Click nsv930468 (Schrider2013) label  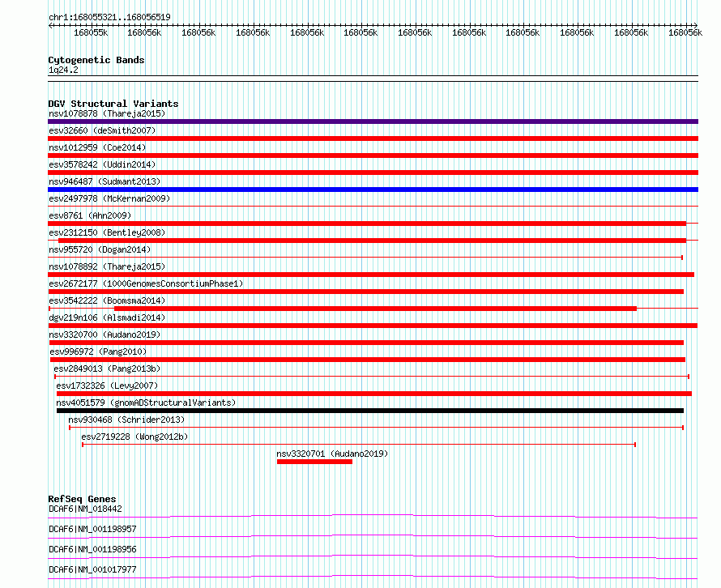126,420
